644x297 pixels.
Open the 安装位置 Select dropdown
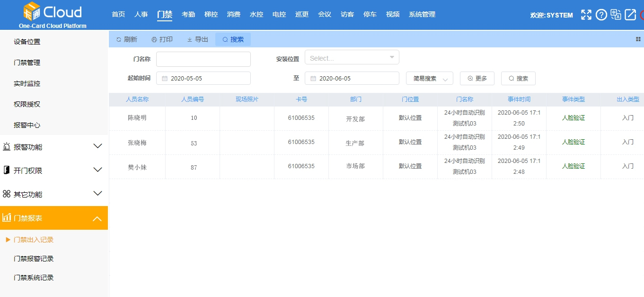pos(352,58)
